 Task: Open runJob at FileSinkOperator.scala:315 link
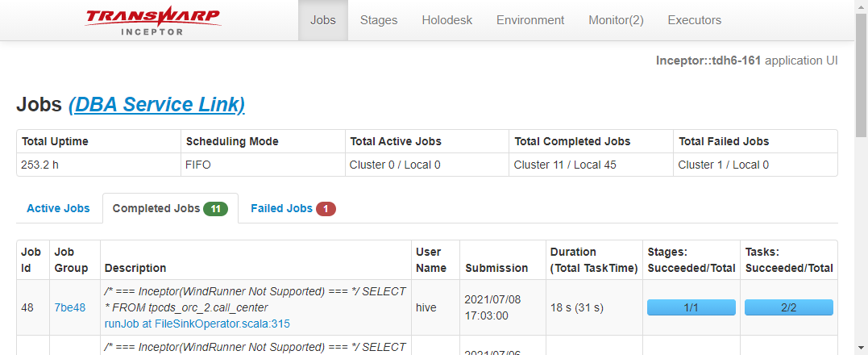click(197, 324)
